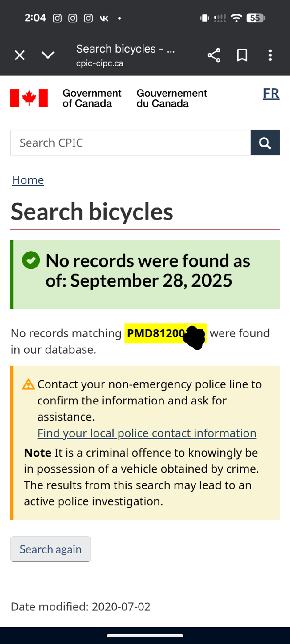Go to the Home breadcrumb
This screenshot has width=290, height=644.
click(x=28, y=180)
